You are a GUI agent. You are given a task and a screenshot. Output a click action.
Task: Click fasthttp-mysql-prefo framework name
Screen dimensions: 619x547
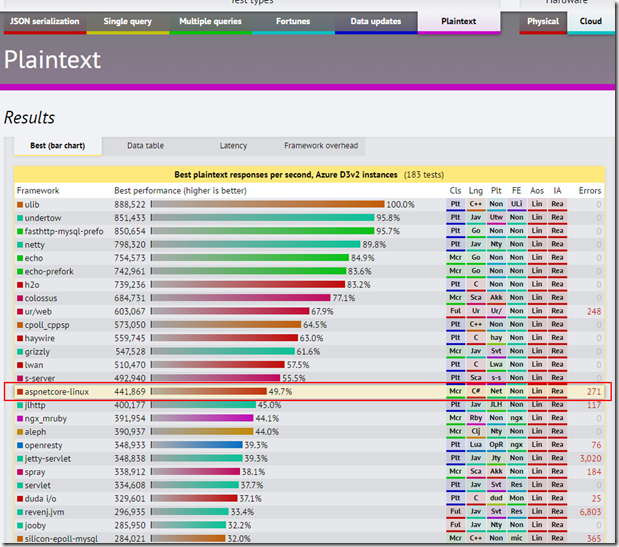pos(64,232)
